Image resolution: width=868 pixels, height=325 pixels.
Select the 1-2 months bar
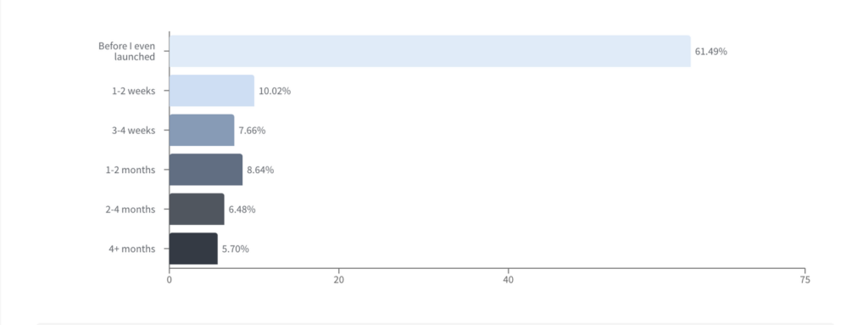point(206,170)
